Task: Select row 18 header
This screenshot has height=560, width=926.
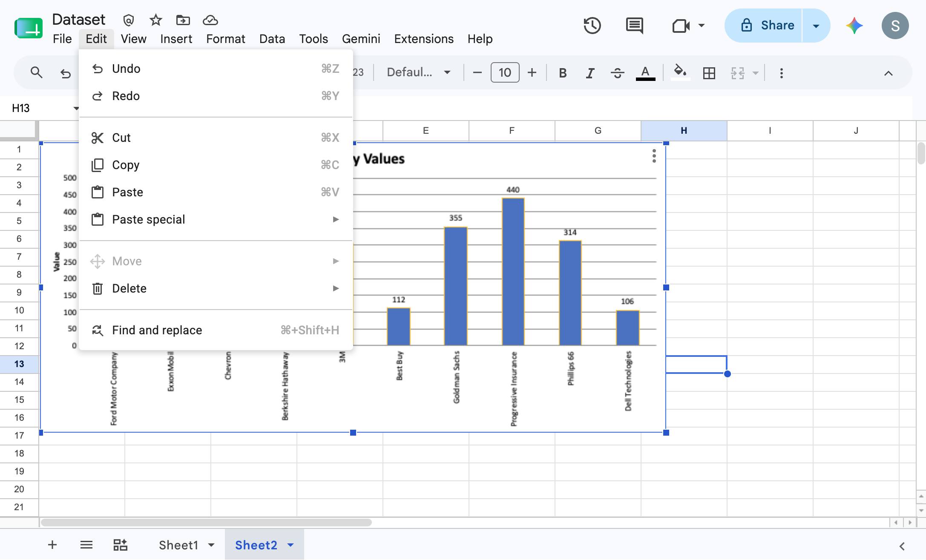Action: tap(19, 453)
